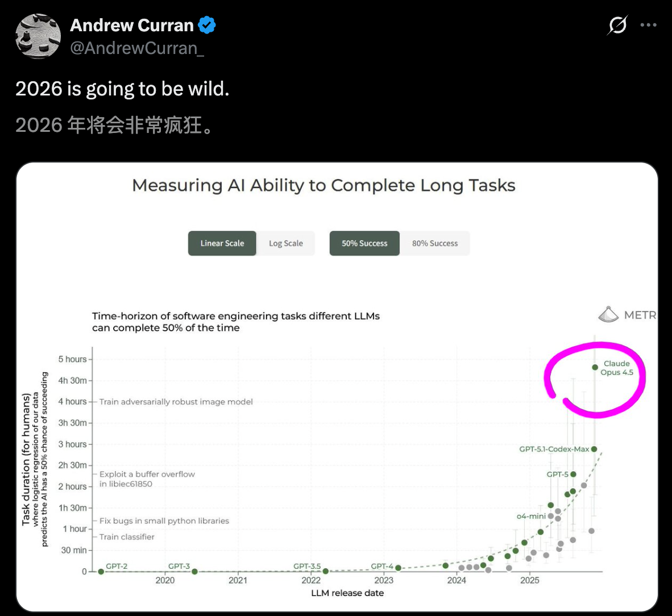The width and height of the screenshot is (672, 616).
Task: Switch chart to Linear Scale
Action: 222,243
